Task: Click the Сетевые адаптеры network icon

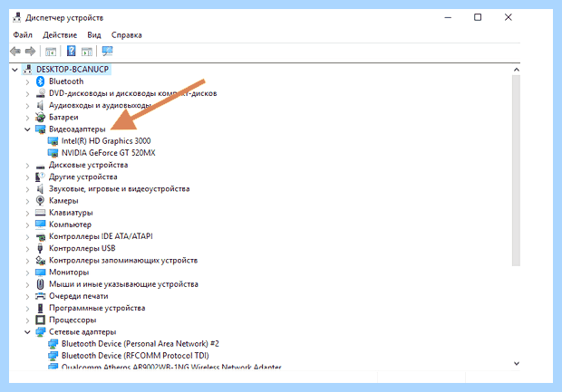Action: pyautogui.click(x=40, y=332)
